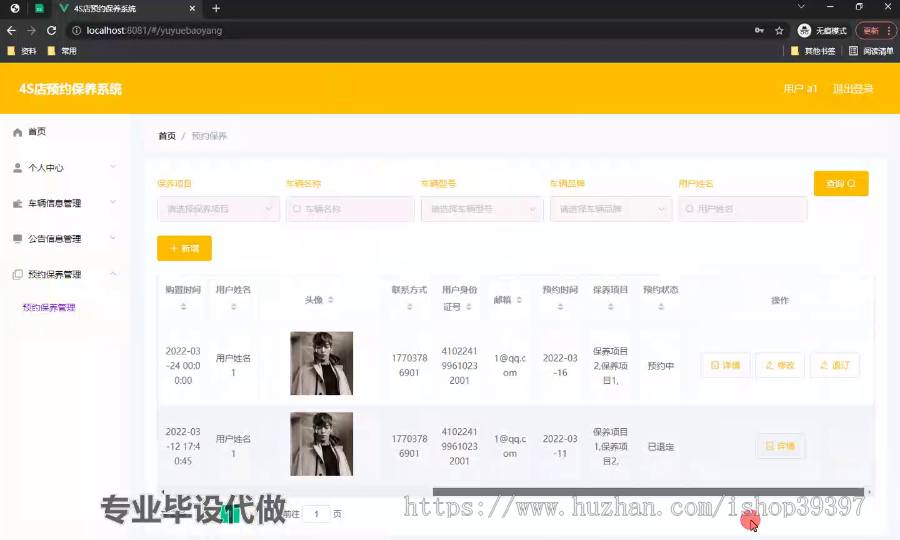The image size is (900, 540).
Task: Sort by 用户身份证号 column sort arrows
Action: (469, 307)
